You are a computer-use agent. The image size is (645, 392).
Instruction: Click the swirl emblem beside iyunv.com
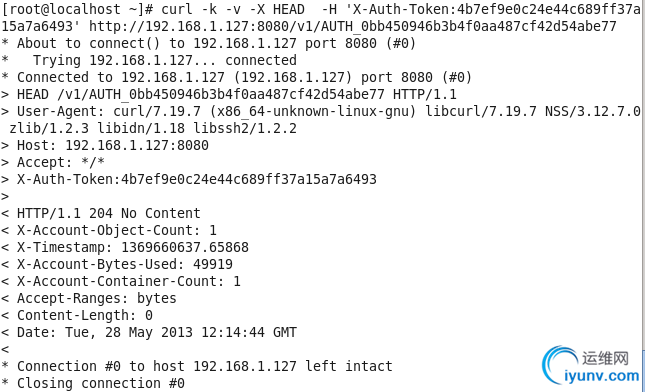coord(559,365)
